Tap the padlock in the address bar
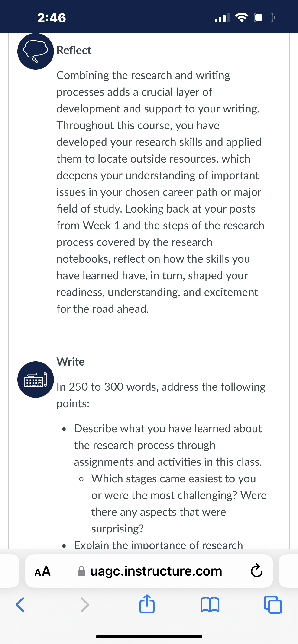Image resolution: width=298 pixels, height=644 pixels. 81,571
